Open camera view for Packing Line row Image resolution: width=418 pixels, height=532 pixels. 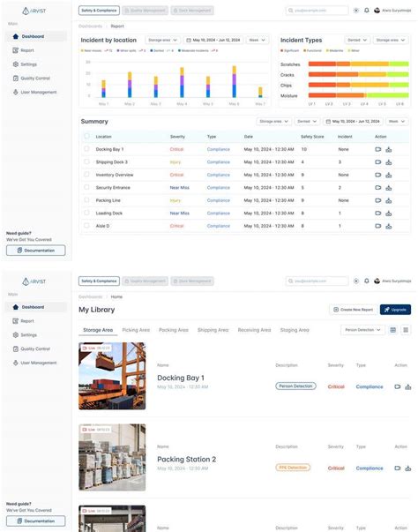[x=377, y=200]
